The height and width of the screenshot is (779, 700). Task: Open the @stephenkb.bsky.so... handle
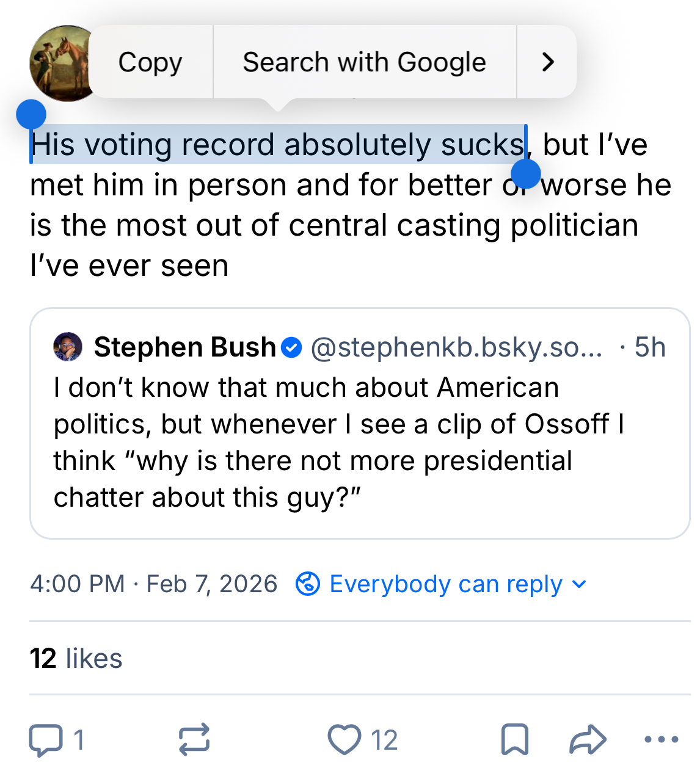coord(456,347)
